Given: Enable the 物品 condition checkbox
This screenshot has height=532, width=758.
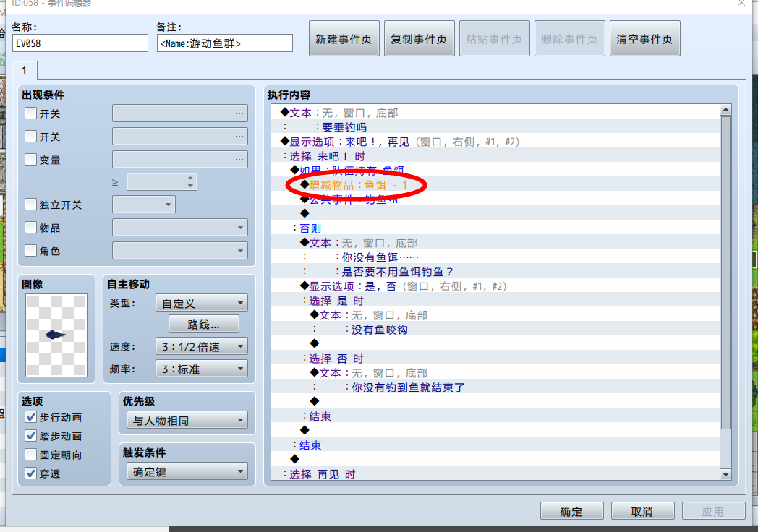Looking at the screenshot, I should (30, 228).
